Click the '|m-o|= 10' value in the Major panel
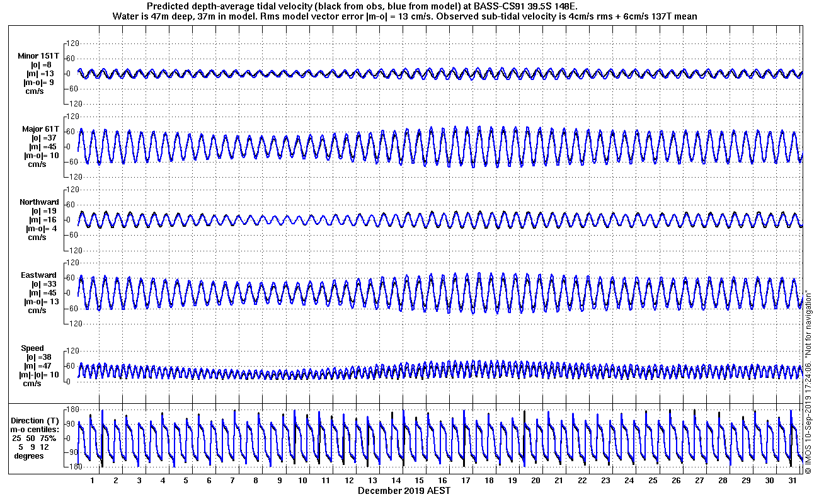This screenshot has width=819, height=504. [42, 156]
